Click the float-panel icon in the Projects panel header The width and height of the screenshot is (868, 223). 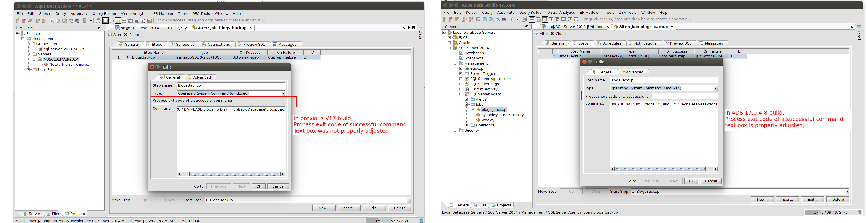pos(100,28)
